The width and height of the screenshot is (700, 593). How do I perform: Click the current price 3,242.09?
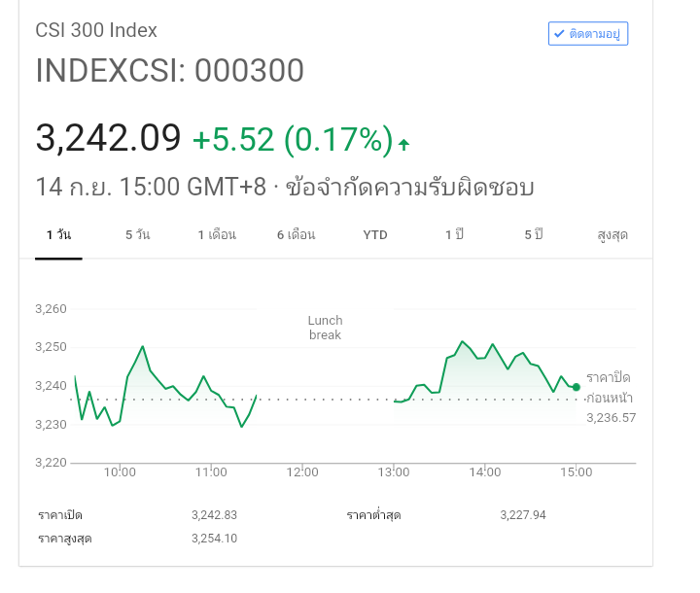point(108,138)
